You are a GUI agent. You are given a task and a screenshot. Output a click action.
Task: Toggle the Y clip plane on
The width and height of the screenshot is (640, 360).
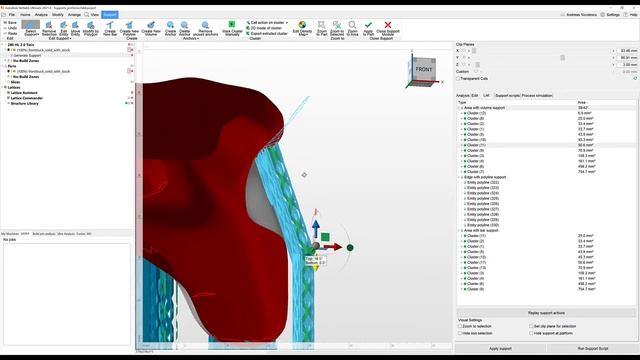pyautogui.click(x=463, y=58)
